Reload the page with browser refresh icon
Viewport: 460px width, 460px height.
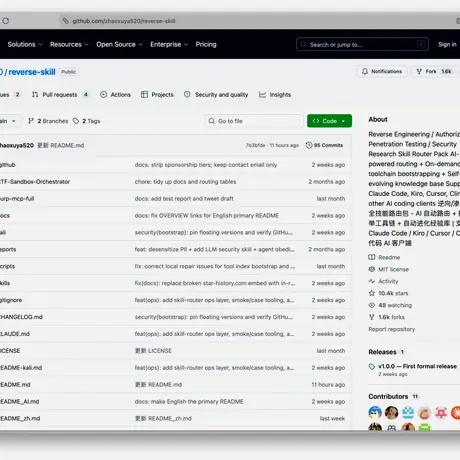click(x=6, y=21)
